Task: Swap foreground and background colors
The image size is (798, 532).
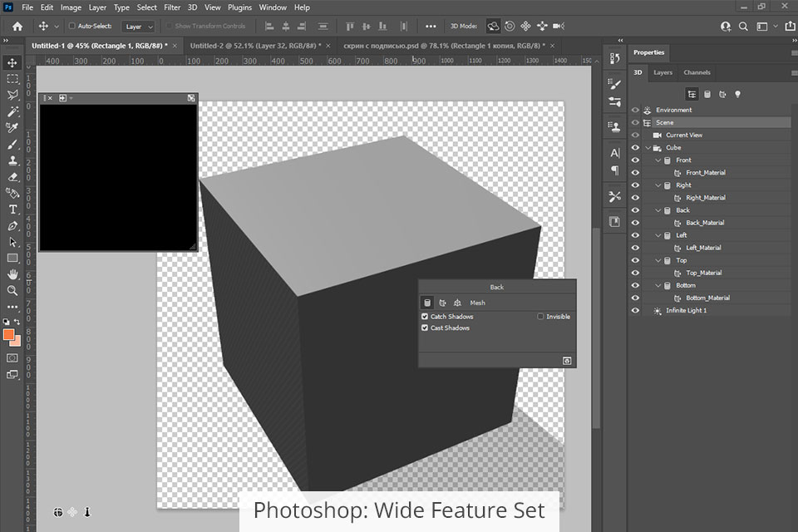Action: coord(17,322)
